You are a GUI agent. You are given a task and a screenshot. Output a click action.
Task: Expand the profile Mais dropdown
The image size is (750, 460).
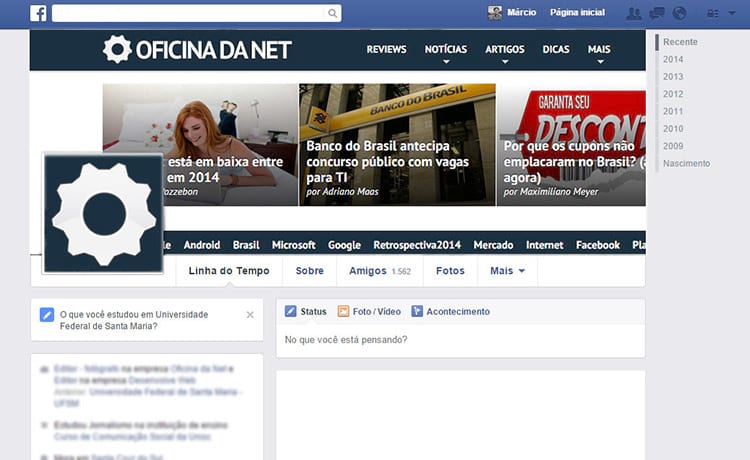click(x=507, y=271)
